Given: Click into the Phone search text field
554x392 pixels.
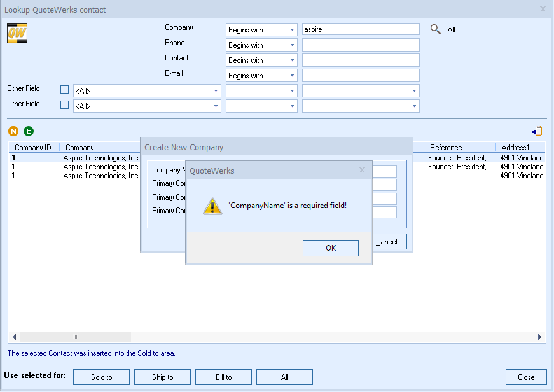Looking at the screenshot, I should pos(361,45).
